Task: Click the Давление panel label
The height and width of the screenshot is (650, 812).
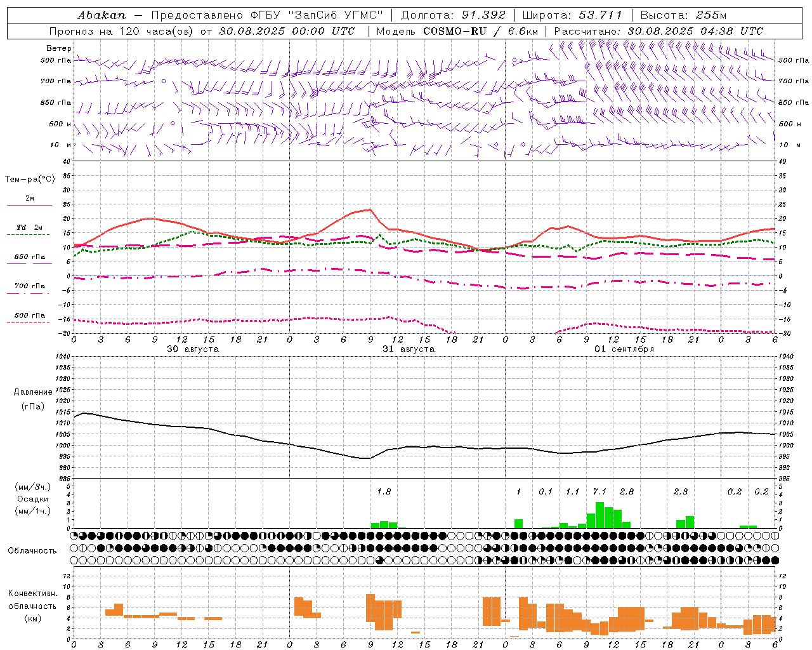Action: click(33, 392)
